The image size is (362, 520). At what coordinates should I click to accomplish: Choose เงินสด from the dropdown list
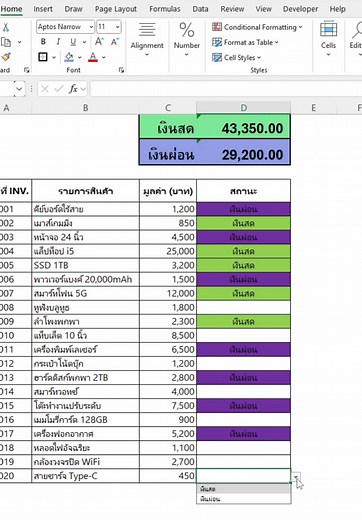pyautogui.click(x=244, y=489)
